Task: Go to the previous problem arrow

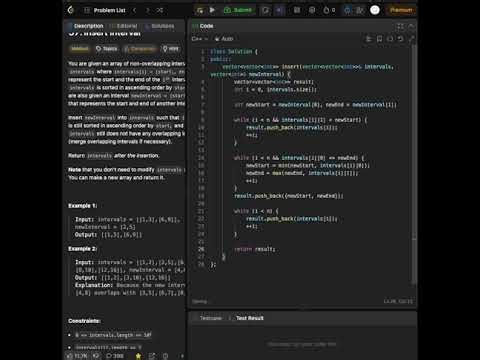Action: coord(135,10)
